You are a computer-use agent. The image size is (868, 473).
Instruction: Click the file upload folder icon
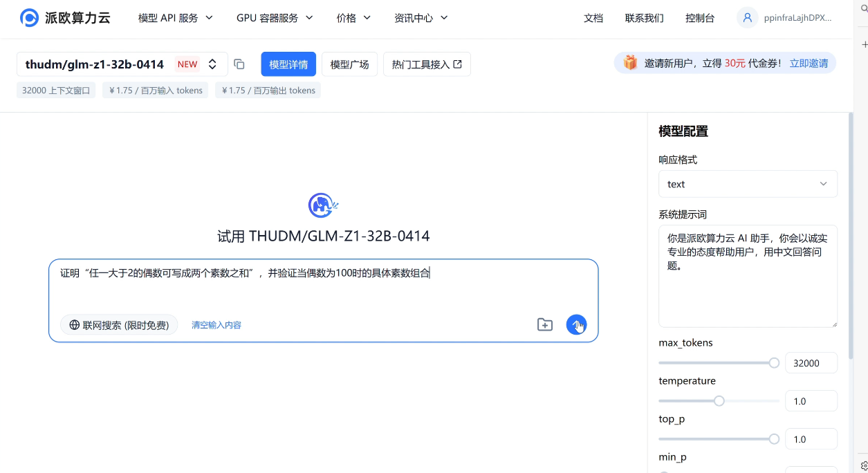(x=545, y=325)
